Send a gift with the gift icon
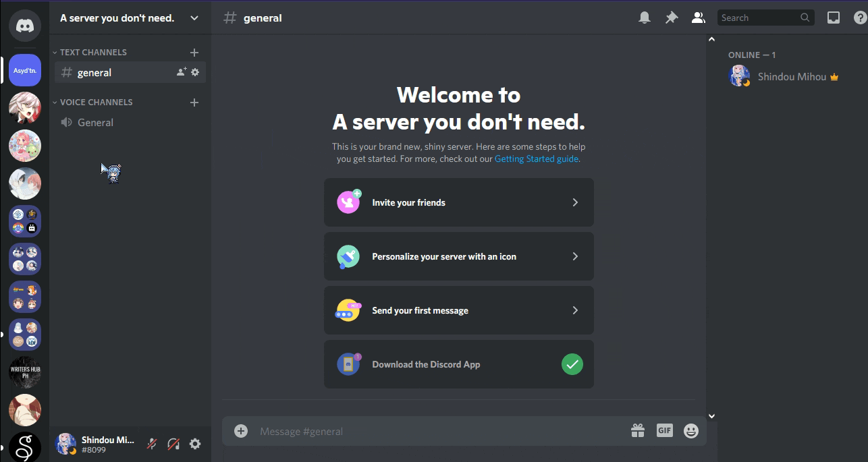The width and height of the screenshot is (868, 462). point(637,430)
